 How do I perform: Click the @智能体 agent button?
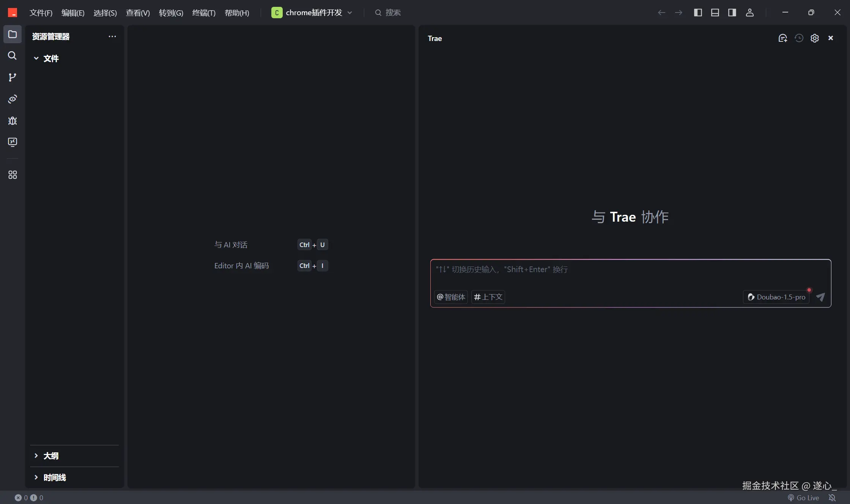coord(451,297)
